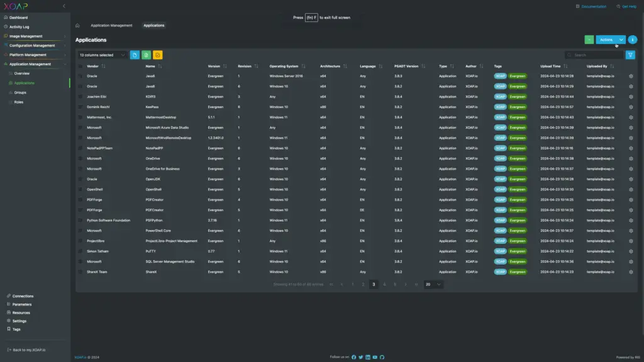644x362 pixels.
Task: Open the Actions dropdown arrow
Action: pyautogui.click(x=621, y=40)
